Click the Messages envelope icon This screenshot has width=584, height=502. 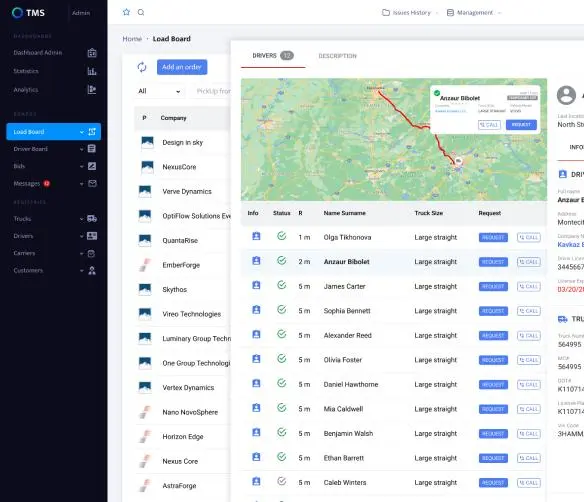pyautogui.click(x=92, y=183)
